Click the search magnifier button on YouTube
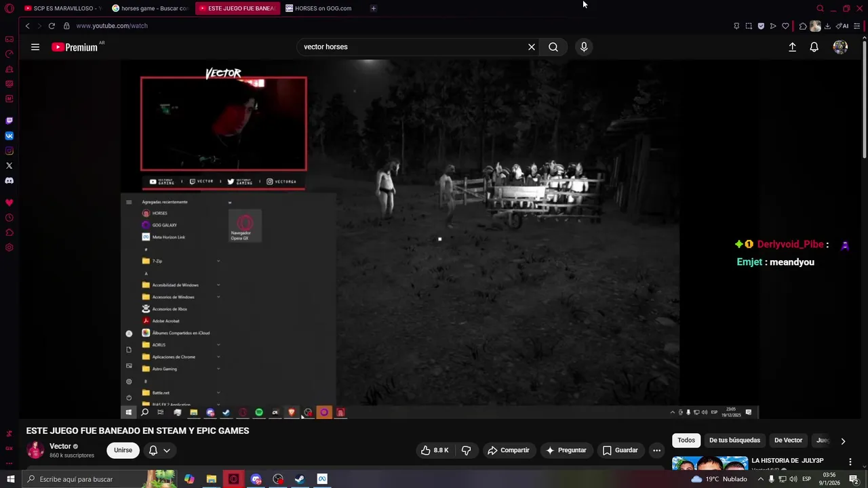Viewport: 868px width, 488px height. (x=553, y=47)
